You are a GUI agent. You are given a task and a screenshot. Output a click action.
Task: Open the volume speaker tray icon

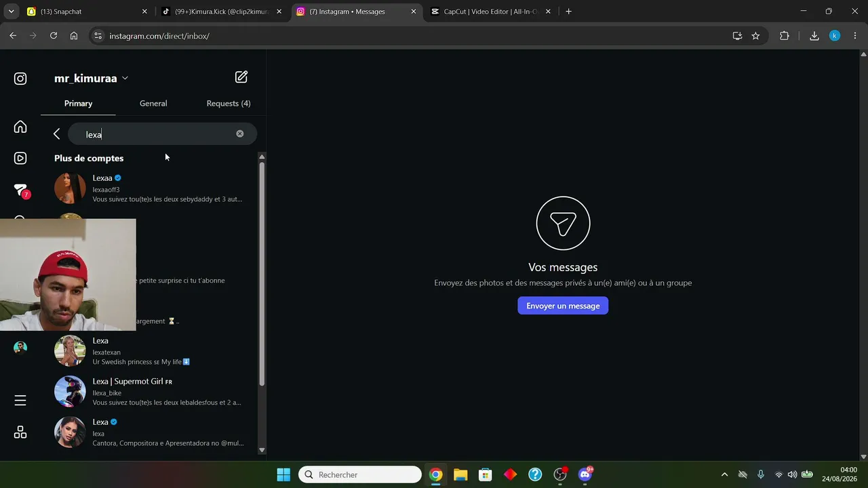pos(792,474)
